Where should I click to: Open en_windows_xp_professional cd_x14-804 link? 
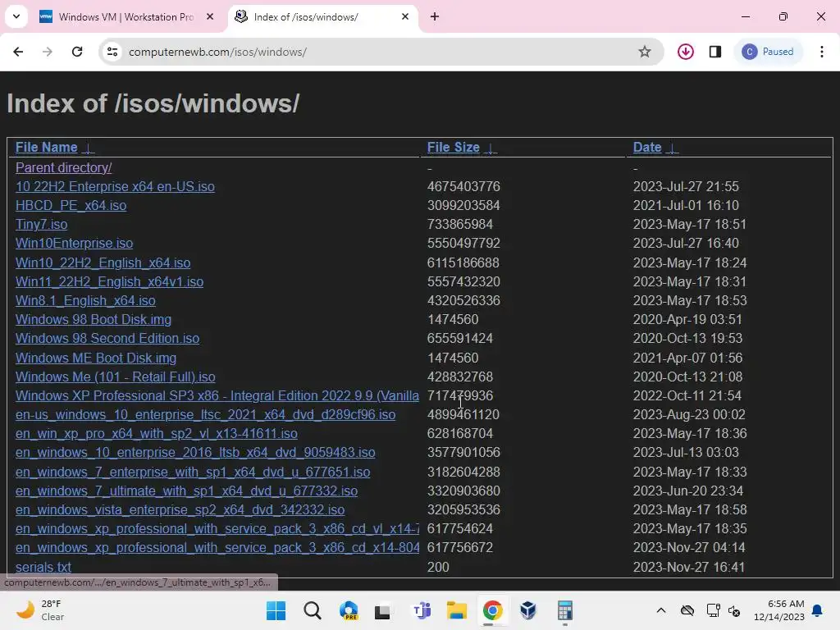[x=217, y=547]
